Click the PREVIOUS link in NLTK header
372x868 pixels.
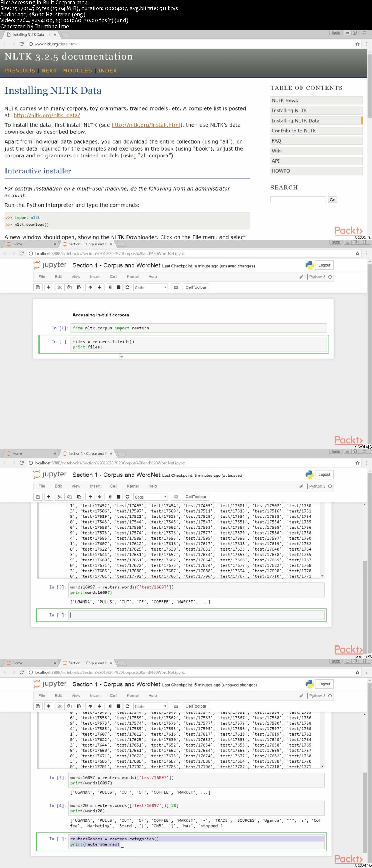pyautogui.click(x=20, y=71)
